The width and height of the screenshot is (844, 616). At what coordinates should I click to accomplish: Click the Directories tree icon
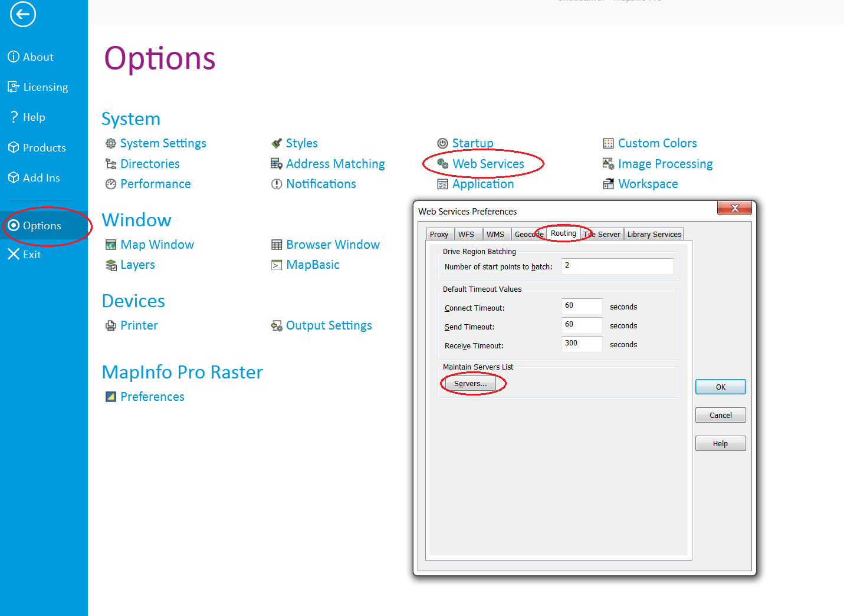pos(111,164)
